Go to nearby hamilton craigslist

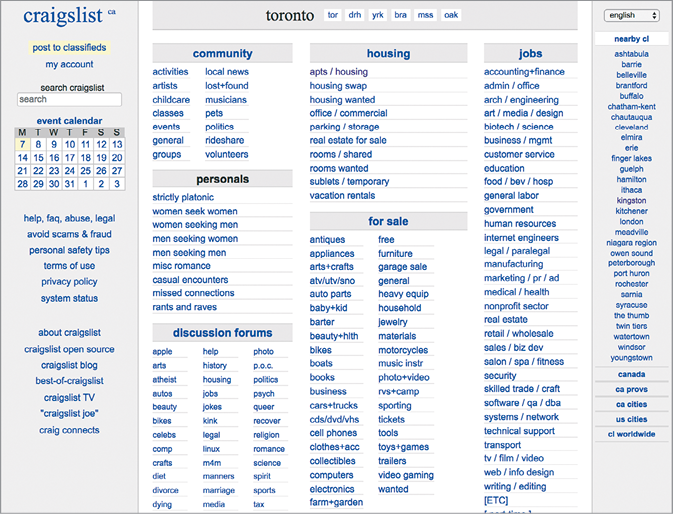[x=632, y=179]
